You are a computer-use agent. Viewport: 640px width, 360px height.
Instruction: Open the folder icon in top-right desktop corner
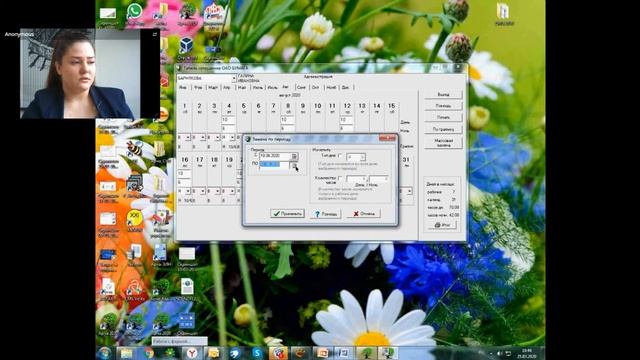pyautogui.click(x=504, y=13)
